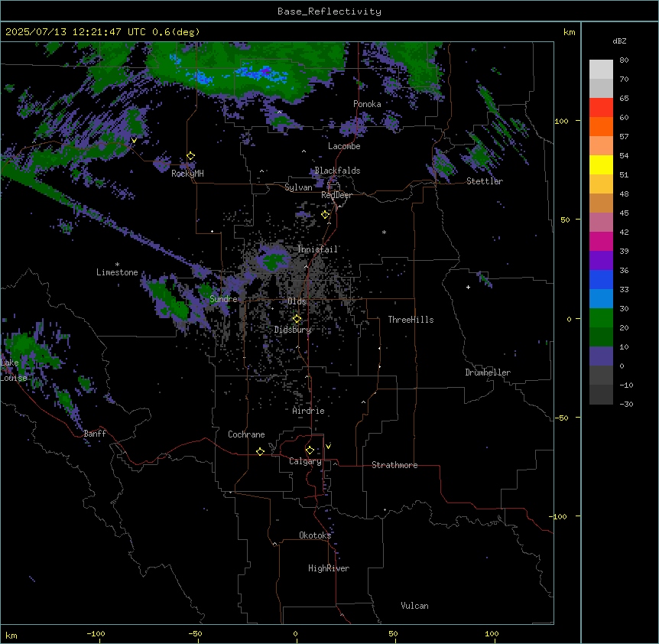Pick the lightest gray 70–80 dBZ swatch
Screen dimensions: 659x644
pyautogui.click(x=601, y=70)
